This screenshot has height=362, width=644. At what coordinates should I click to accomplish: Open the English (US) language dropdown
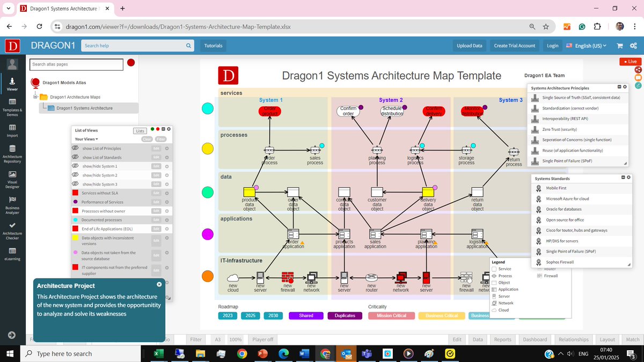[x=588, y=46]
